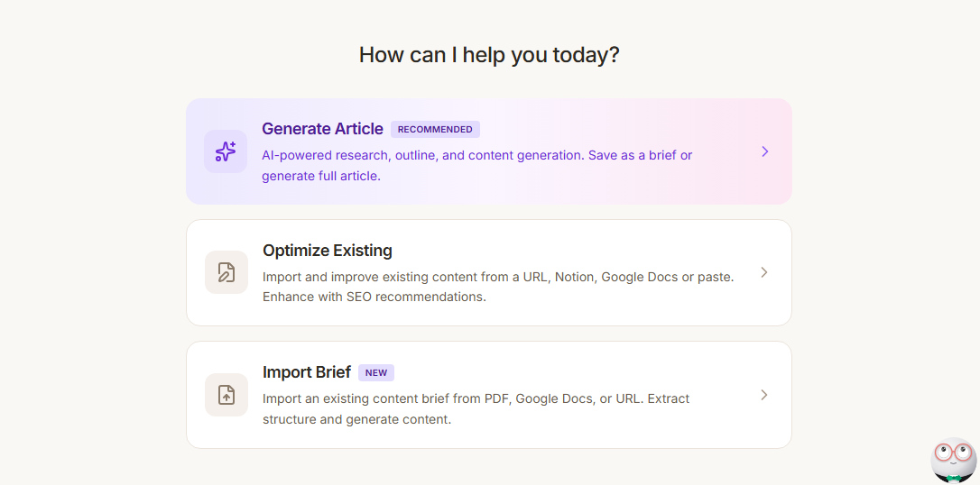Click the RECOMMENDED badge
980x485 pixels.
[435, 129]
